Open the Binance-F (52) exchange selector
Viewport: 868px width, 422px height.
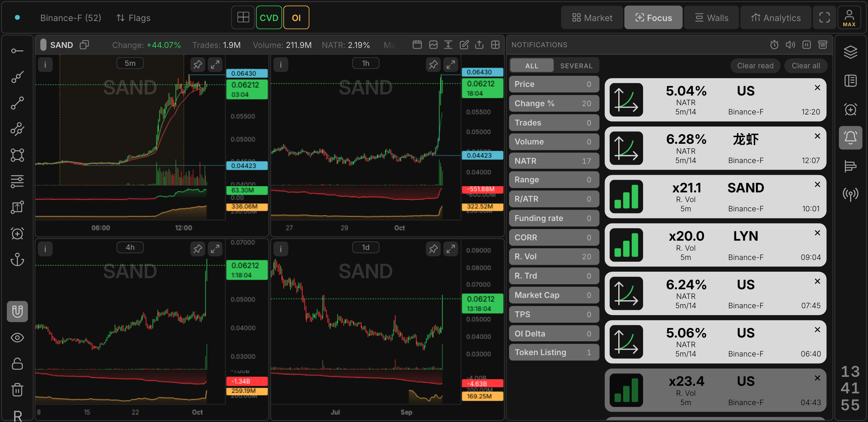pos(71,18)
